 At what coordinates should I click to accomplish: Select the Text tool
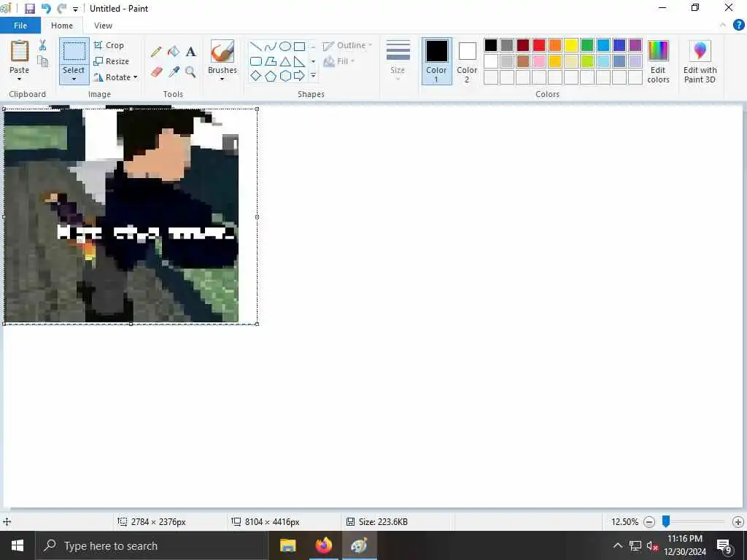coord(190,52)
